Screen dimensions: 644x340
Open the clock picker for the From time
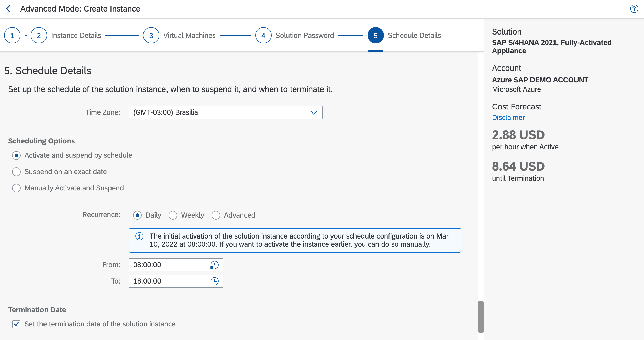coord(214,265)
